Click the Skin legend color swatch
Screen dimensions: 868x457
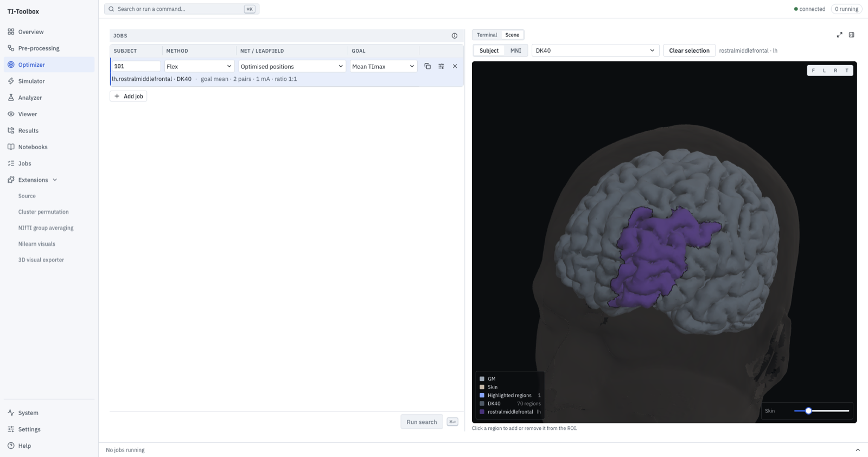click(482, 387)
